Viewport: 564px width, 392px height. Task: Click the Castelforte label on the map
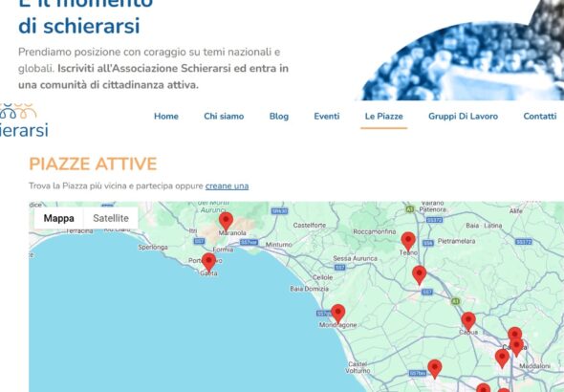(x=310, y=226)
